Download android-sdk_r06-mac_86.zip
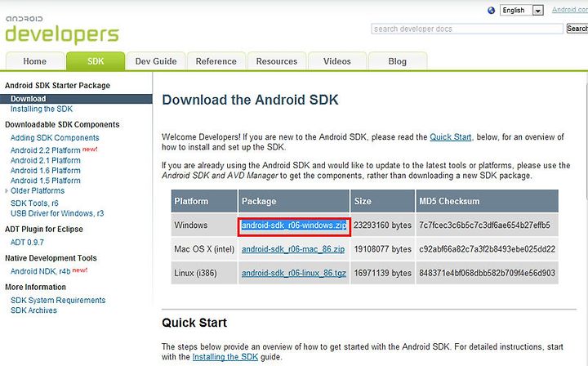The image size is (588, 366). pos(293,249)
